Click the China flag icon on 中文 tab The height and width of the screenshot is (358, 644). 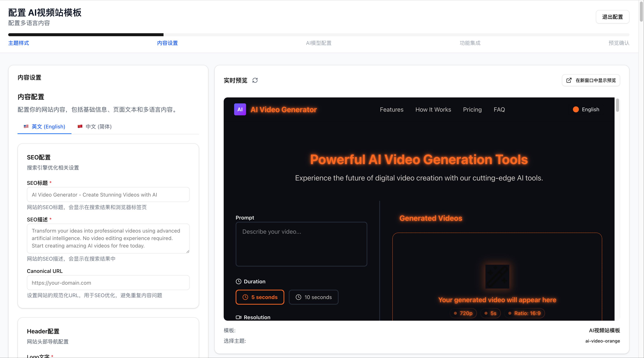click(x=80, y=126)
